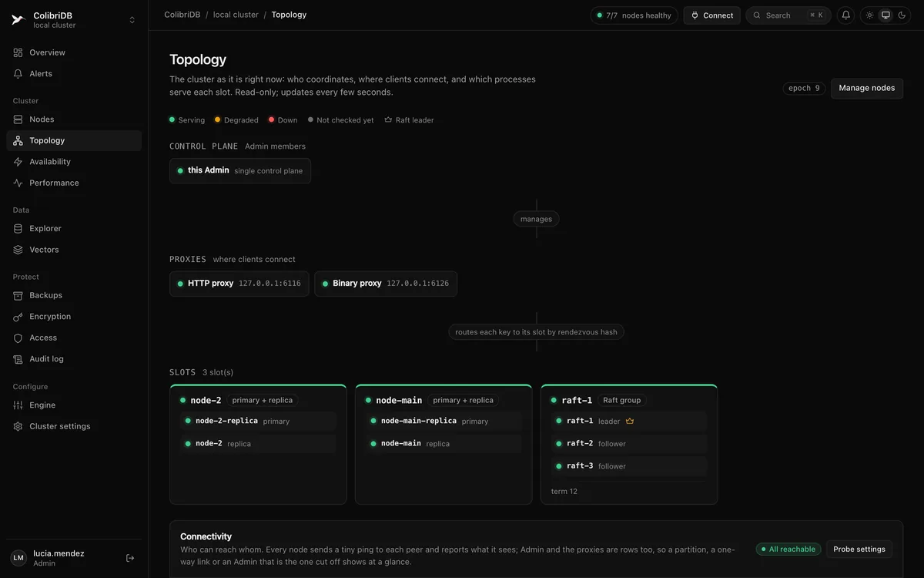
Task: Click the node-2-replica primary row
Action: click(x=258, y=422)
